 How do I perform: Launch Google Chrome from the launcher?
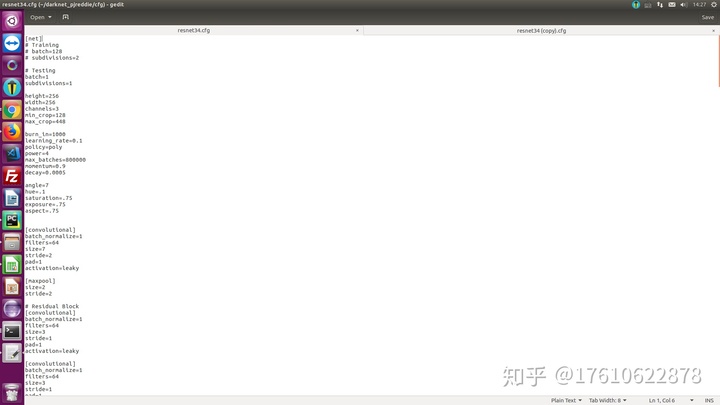coord(12,110)
